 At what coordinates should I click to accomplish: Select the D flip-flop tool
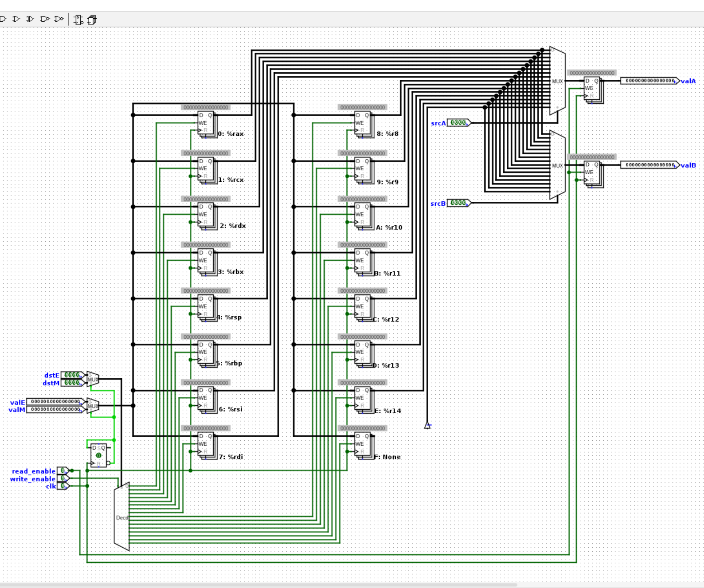click(78, 20)
